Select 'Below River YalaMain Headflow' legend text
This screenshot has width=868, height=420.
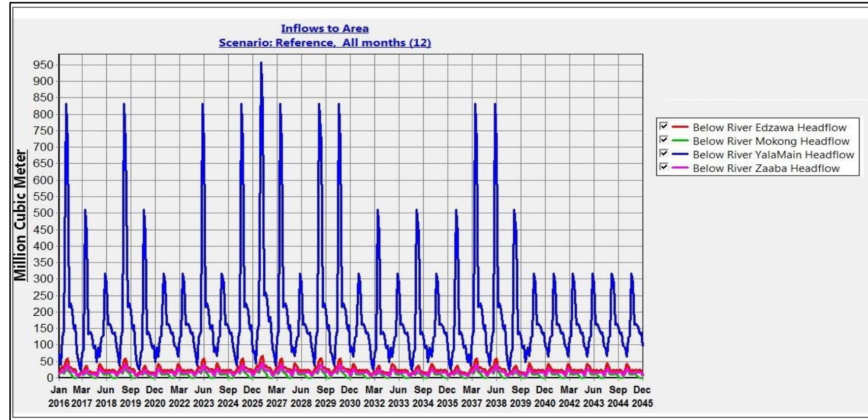(774, 154)
